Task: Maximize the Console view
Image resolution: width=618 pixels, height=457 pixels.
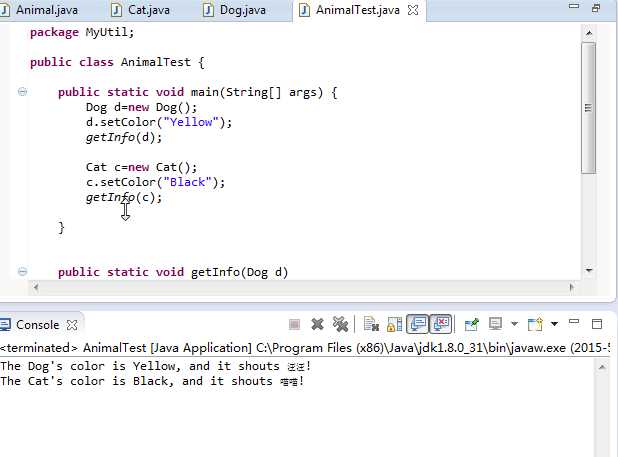Action: point(597,324)
